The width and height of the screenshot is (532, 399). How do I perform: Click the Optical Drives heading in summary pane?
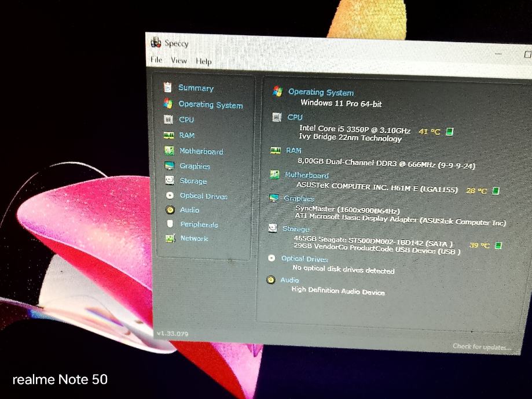304,259
